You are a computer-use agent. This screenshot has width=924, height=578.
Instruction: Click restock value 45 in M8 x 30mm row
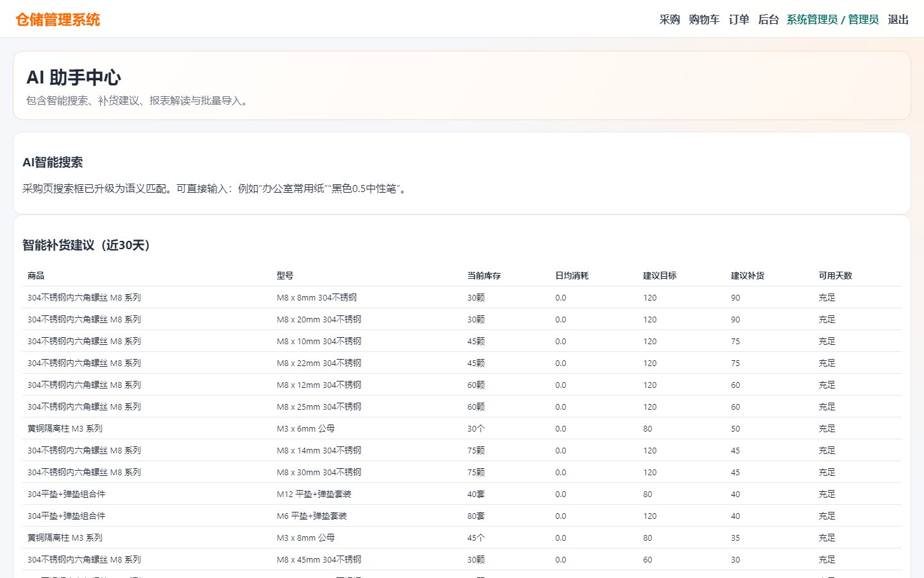735,472
